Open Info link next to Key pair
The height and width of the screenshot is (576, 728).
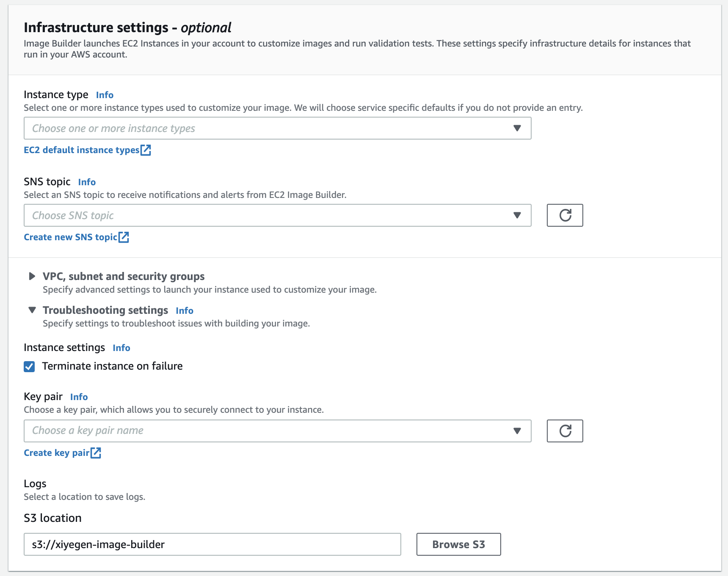pyautogui.click(x=79, y=397)
